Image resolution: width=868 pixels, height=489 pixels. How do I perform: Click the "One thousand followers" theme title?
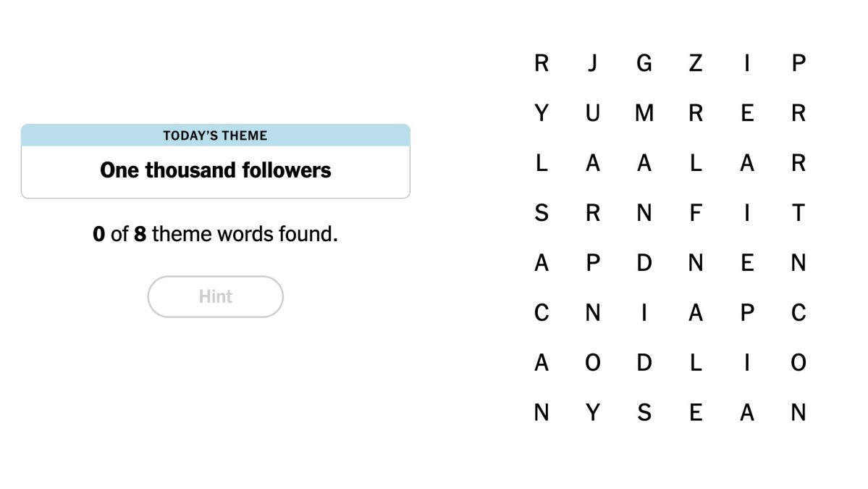click(x=215, y=171)
